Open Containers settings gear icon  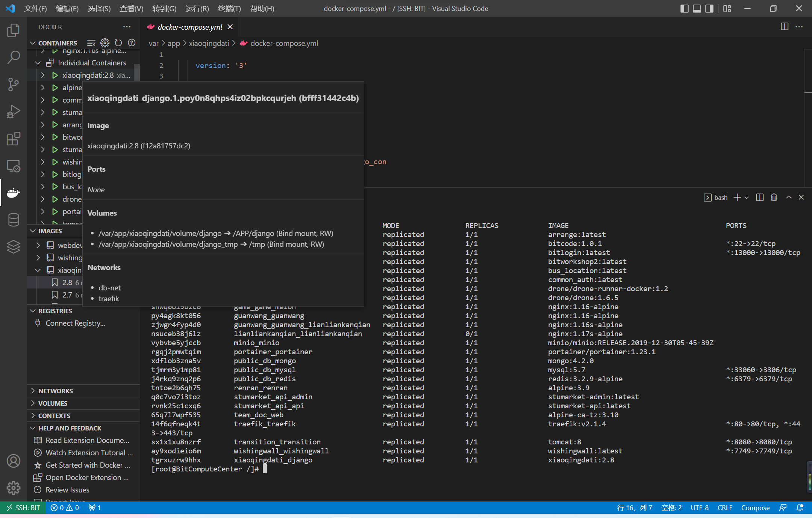(x=105, y=43)
